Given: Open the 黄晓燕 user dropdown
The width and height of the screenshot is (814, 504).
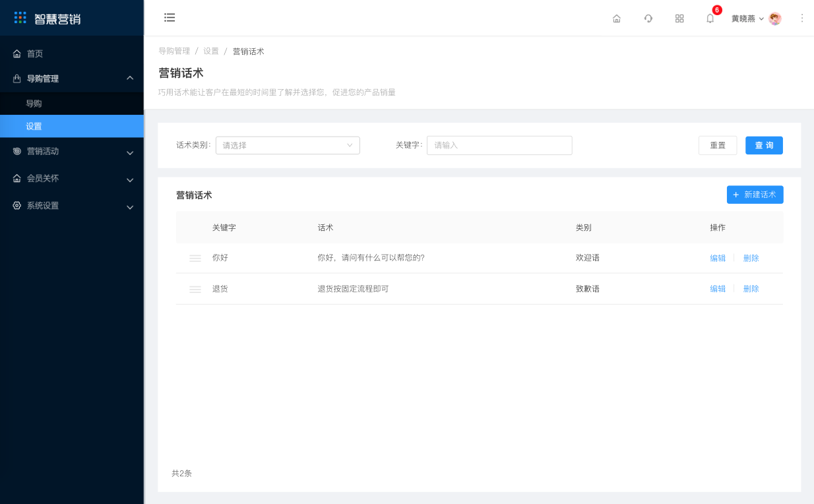Looking at the screenshot, I should pos(747,18).
